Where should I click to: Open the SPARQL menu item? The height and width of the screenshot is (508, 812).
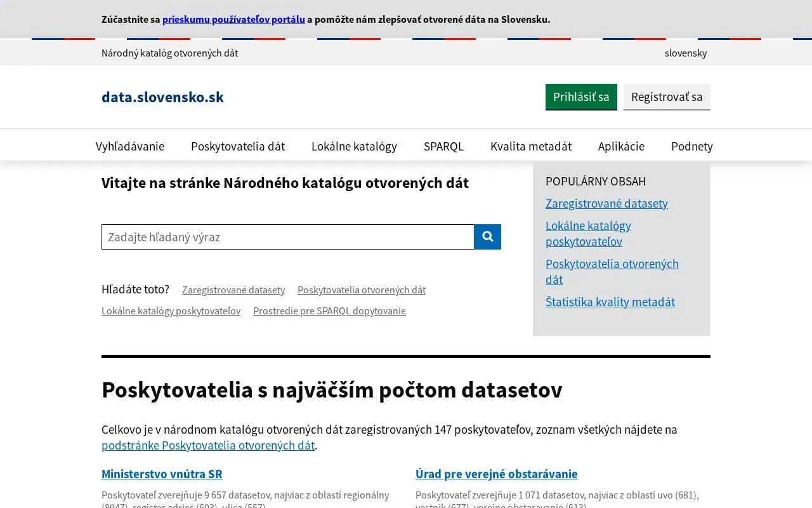pos(443,146)
